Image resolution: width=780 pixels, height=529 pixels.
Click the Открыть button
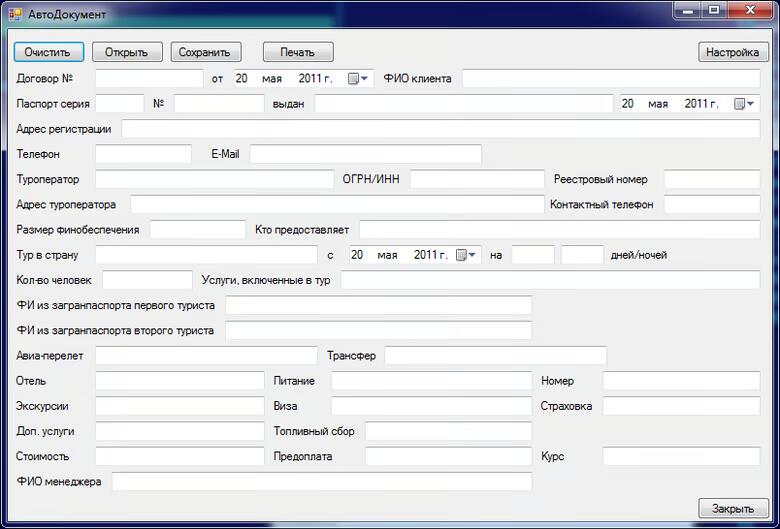(126, 52)
